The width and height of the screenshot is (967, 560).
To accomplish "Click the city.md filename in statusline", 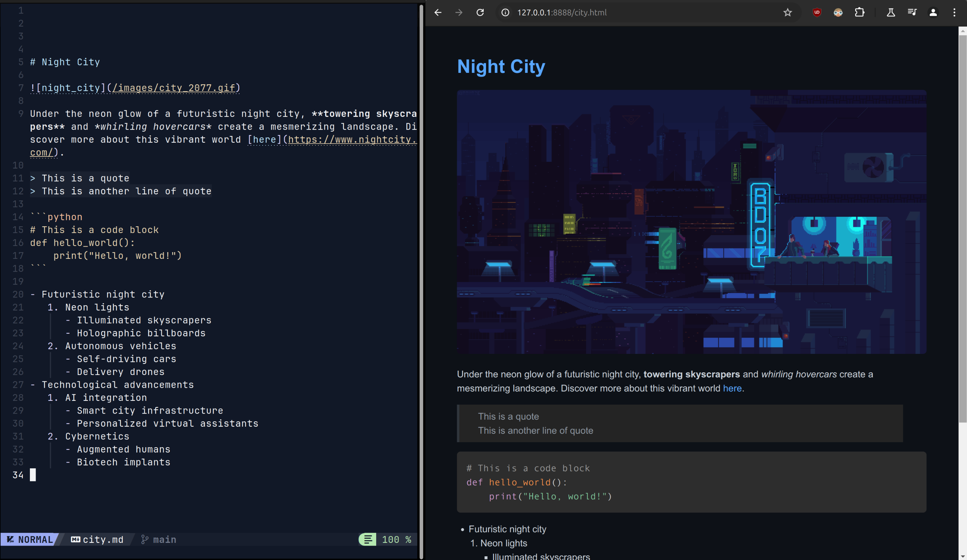I will 103,540.
